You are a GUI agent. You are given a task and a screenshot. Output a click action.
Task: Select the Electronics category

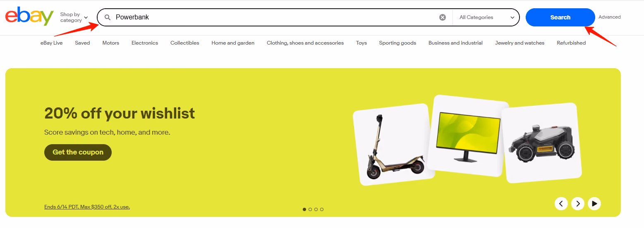(x=145, y=43)
